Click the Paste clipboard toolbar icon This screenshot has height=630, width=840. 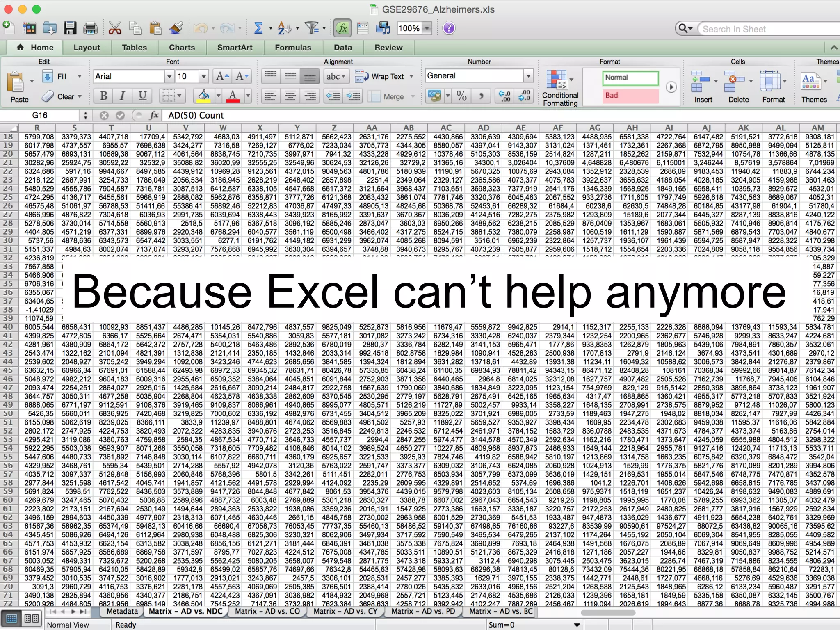pyautogui.click(x=155, y=28)
